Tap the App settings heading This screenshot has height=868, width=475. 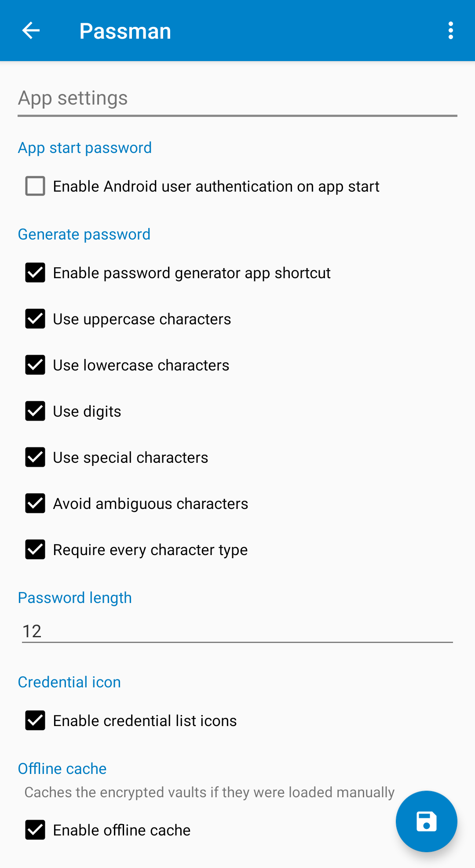(x=73, y=98)
